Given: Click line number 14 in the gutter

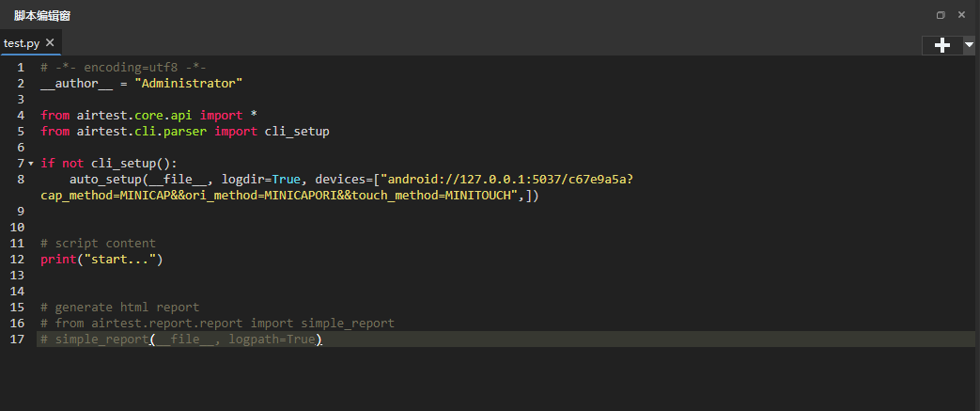Looking at the screenshot, I should pos(18,291).
